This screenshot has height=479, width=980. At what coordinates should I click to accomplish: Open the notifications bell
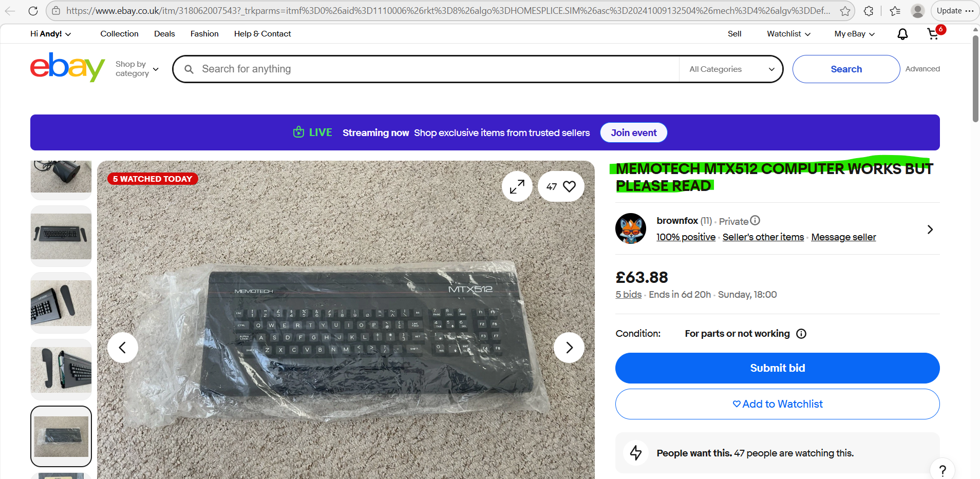[x=902, y=34]
